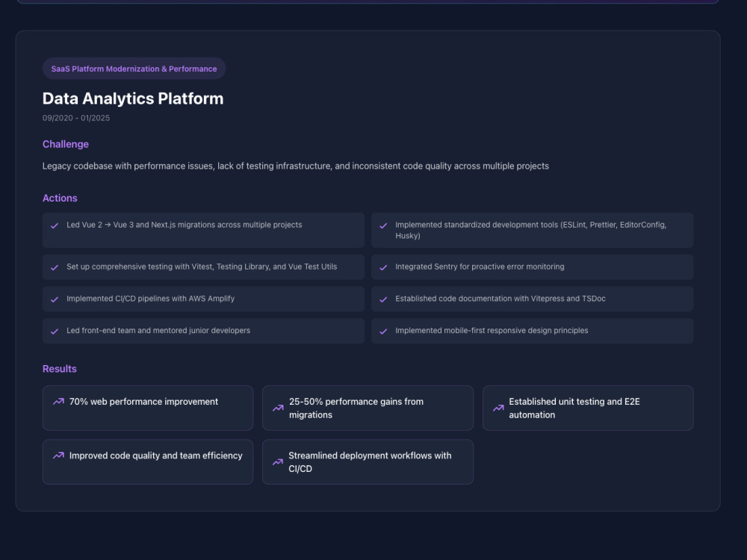Viewport: 747px width, 560px height.
Task: Click the checkmark icon beside Vitest testing item
Action: coord(55,267)
